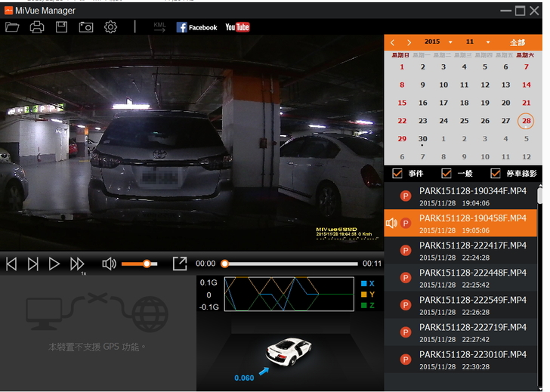The width and height of the screenshot is (550, 392).
Task: Take a snapshot with the camera icon
Action: point(86,27)
